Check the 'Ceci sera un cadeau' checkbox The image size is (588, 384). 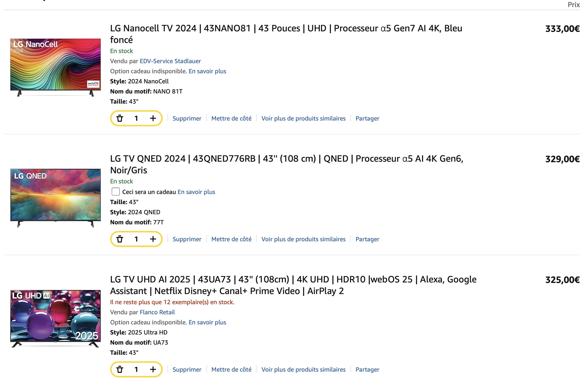116,192
